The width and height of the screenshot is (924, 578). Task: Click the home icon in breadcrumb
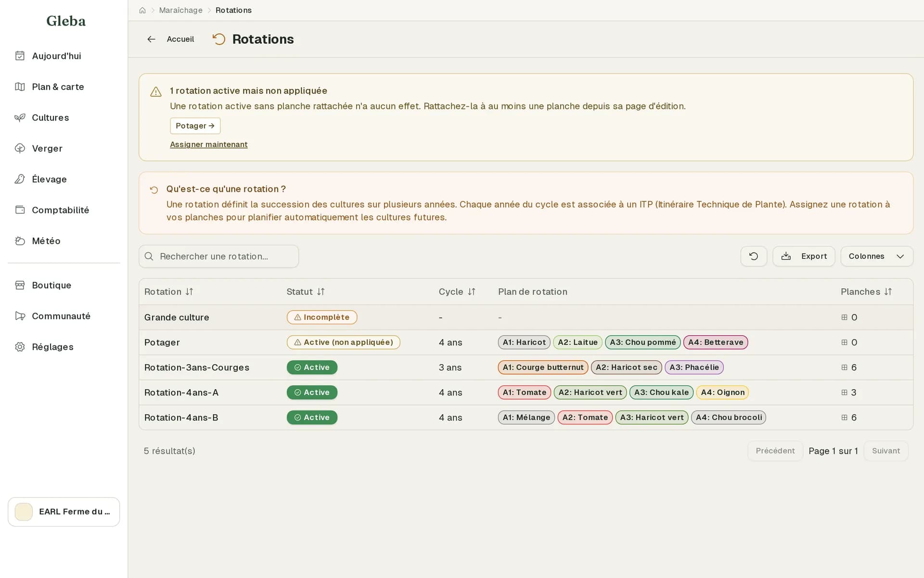click(x=142, y=10)
